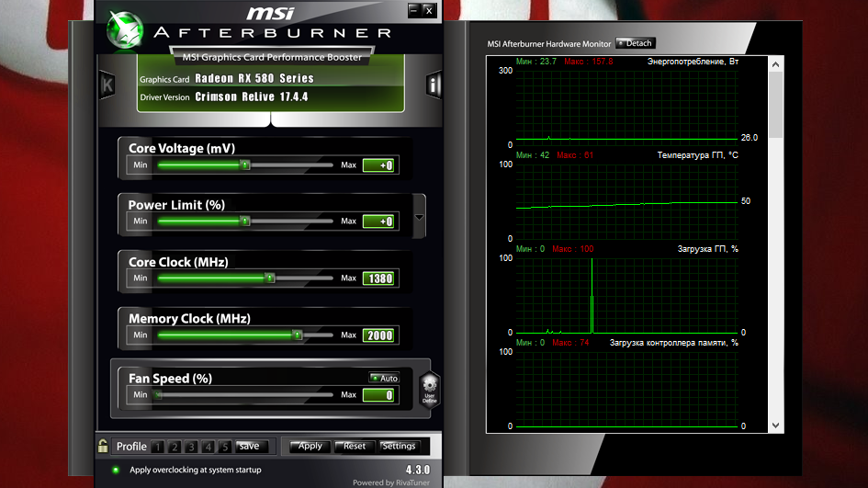Select profile slot 3

pos(192,447)
